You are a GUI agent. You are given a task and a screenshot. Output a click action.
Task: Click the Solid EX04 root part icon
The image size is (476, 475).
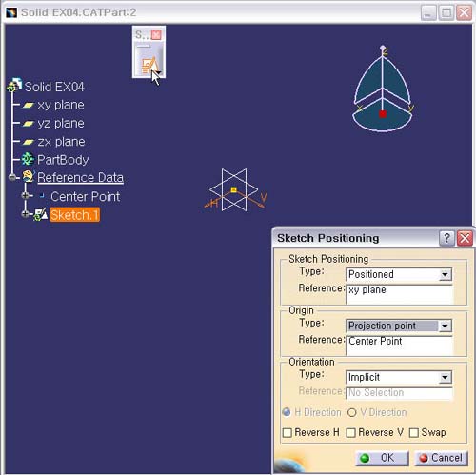14,85
